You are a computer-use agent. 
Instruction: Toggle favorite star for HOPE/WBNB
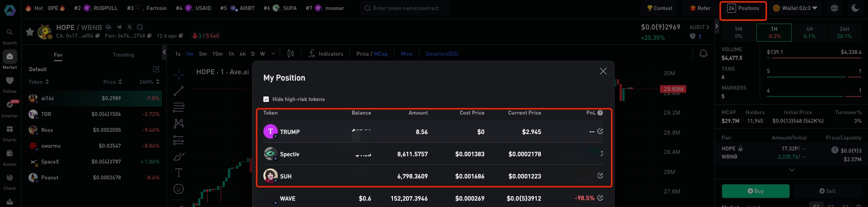(30, 32)
